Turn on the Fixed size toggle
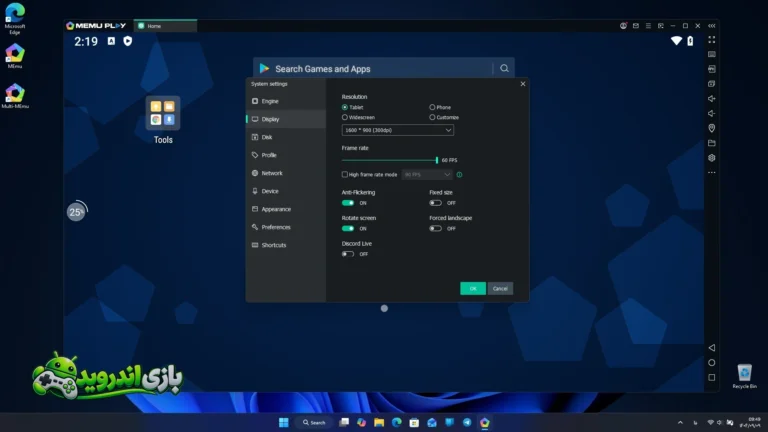 [x=435, y=203]
